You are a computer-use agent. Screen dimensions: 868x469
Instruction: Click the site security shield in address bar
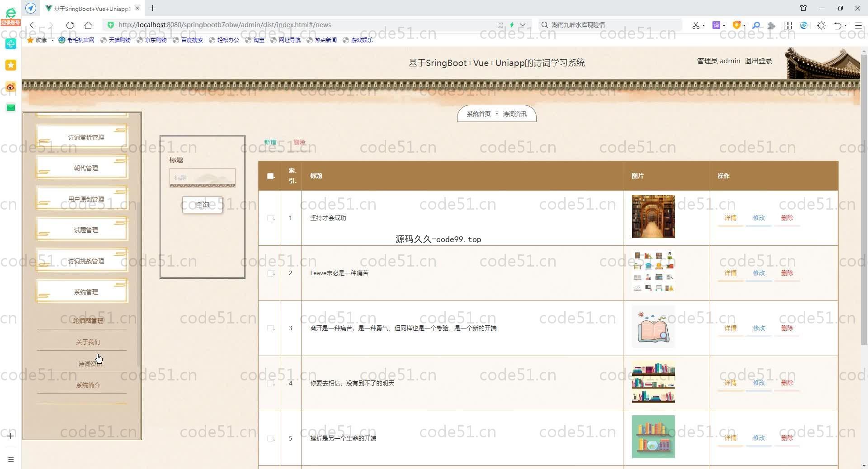pos(111,25)
